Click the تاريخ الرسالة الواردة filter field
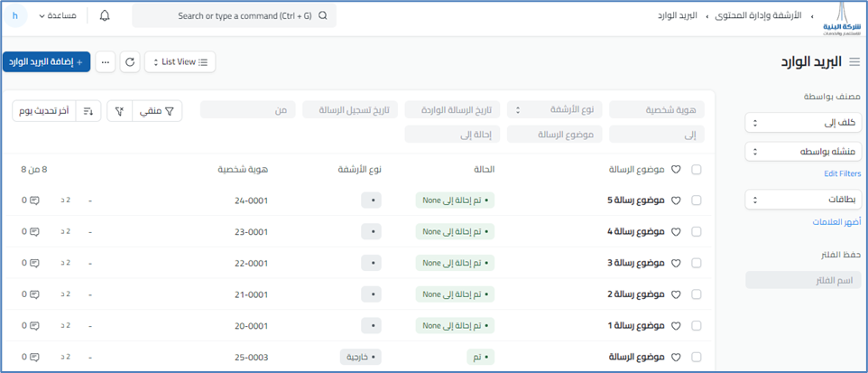 pos(452,110)
